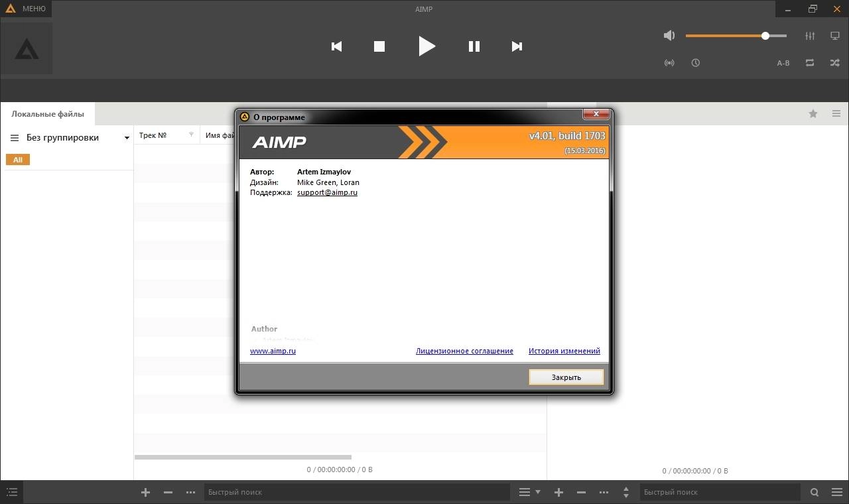Open the favorites star icon
This screenshot has width=849, height=504.
[x=813, y=113]
